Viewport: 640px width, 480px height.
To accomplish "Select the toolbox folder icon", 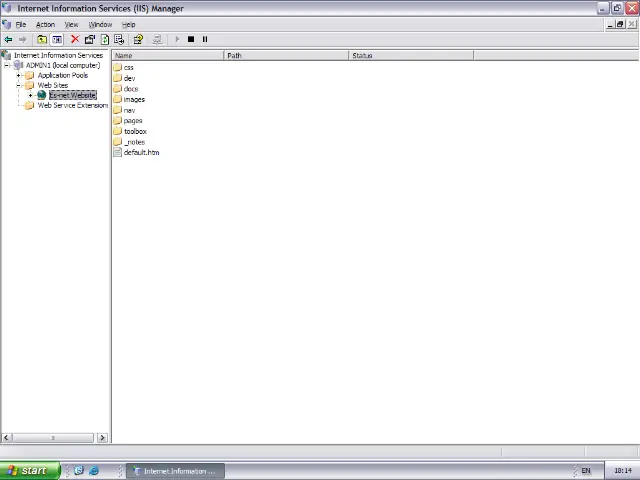I will (x=118, y=131).
